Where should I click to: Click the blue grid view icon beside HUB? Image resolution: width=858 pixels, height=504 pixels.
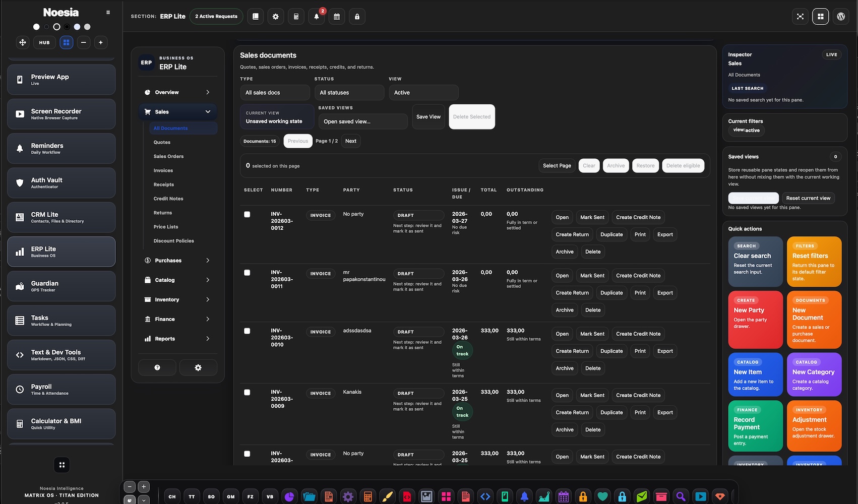point(66,42)
